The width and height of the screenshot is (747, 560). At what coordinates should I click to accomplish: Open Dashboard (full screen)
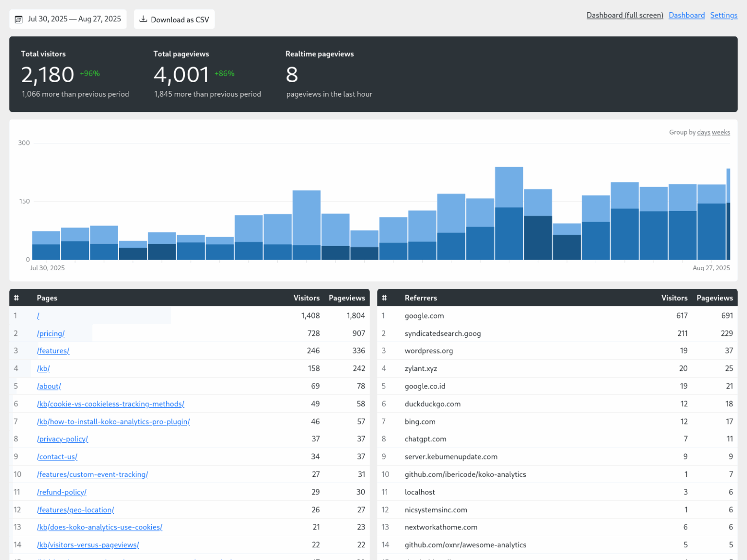pyautogui.click(x=625, y=15)
